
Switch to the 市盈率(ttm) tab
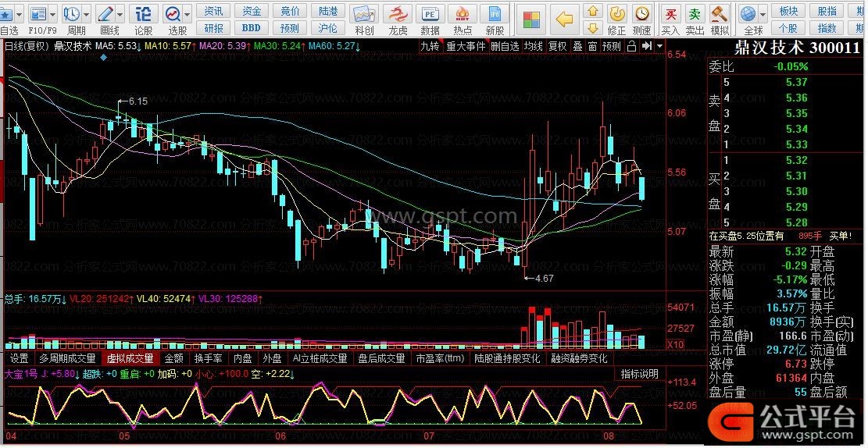[440, 358]
